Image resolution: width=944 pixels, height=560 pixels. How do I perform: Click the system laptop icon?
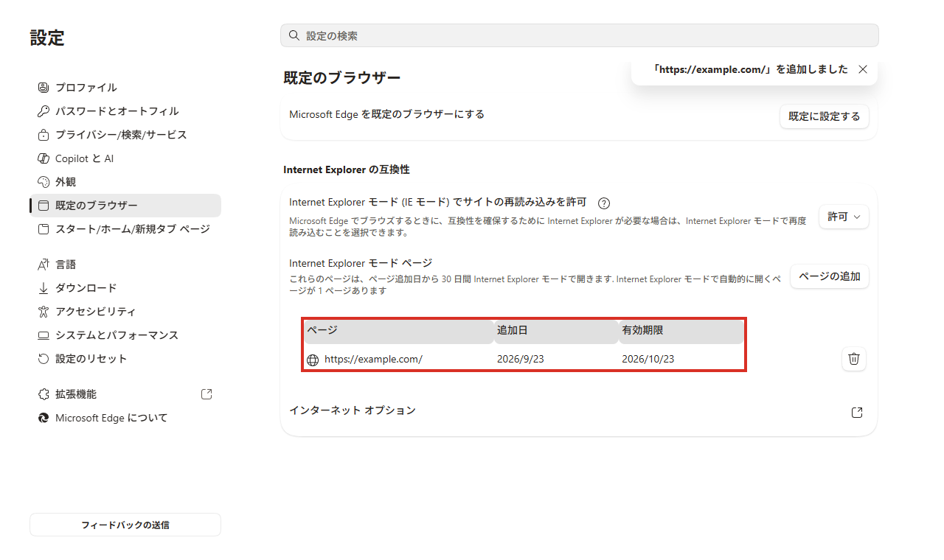pos(43,335)
